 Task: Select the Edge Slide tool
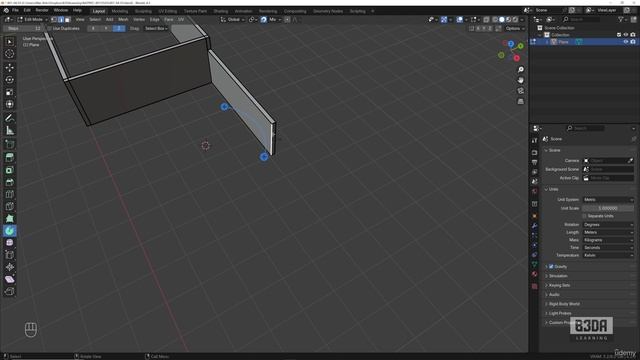pyautogui.click(x=10, y=255)
